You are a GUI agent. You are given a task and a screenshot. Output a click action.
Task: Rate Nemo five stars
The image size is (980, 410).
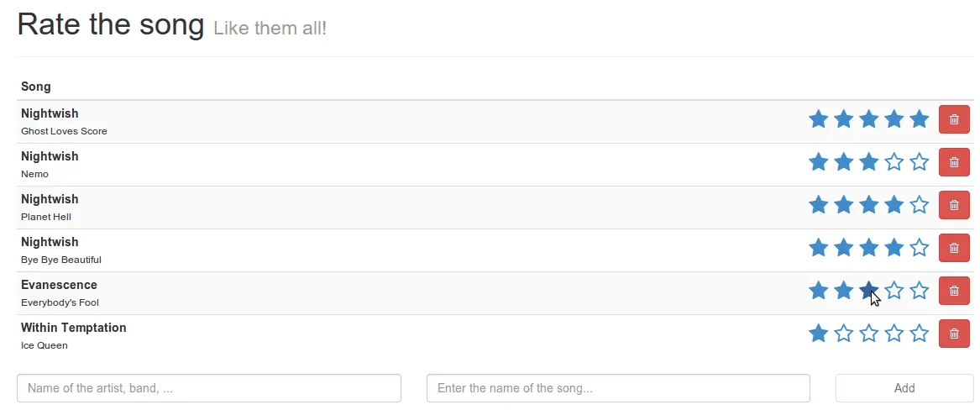[x=920, y=162]
